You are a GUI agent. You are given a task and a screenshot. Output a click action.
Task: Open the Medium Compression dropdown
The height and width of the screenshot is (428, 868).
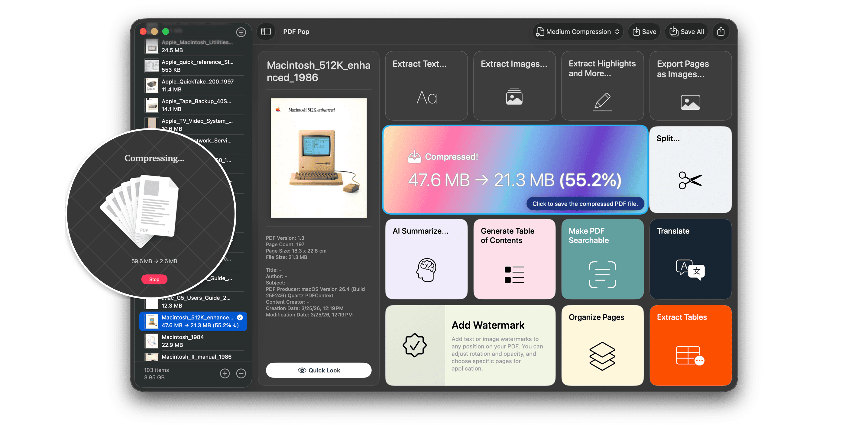pyautogui.click(x=578, y=32)
